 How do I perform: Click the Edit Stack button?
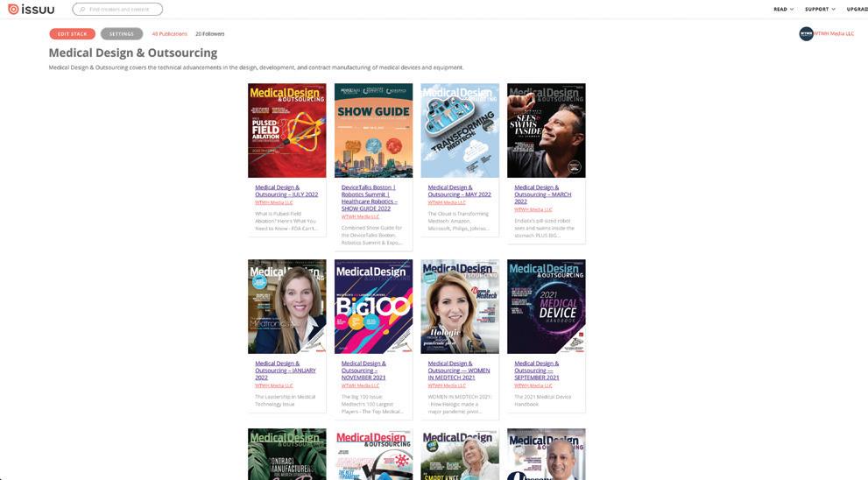[73, 34]
